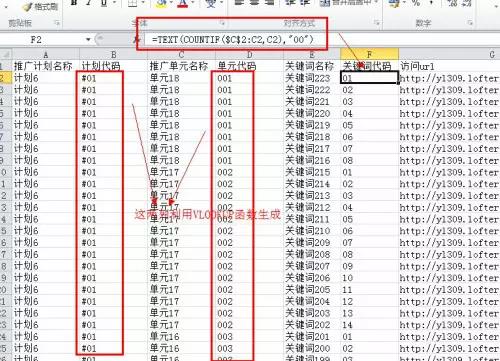The image size is (500, 361).
Task: Select column A header
Action: [46, 54]
